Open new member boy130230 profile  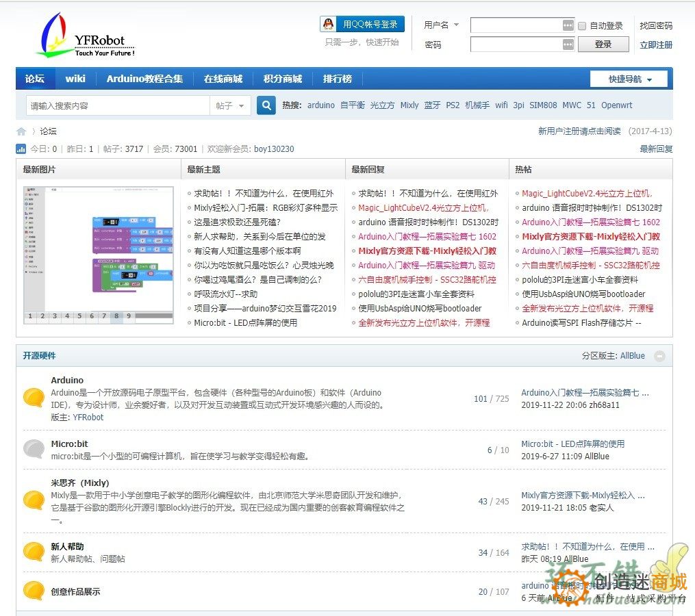pyautogui.click(x=274, y=149)
